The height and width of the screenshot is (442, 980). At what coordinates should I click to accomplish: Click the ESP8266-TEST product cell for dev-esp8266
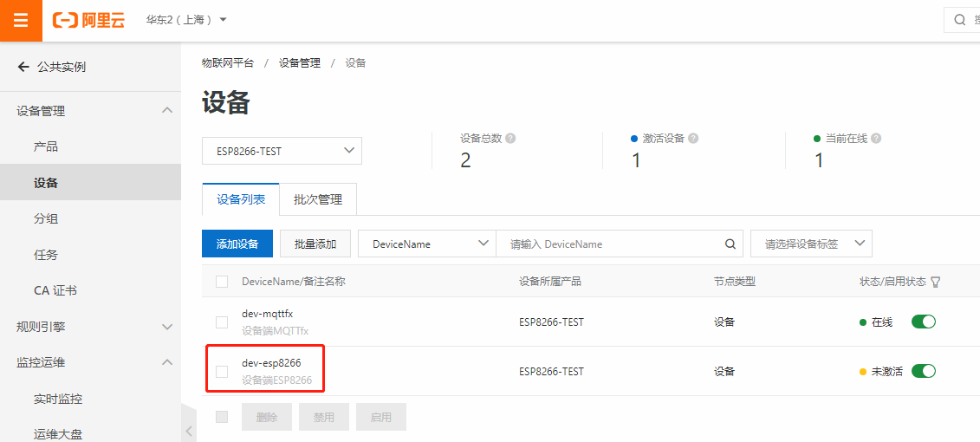tap(551, 371)
